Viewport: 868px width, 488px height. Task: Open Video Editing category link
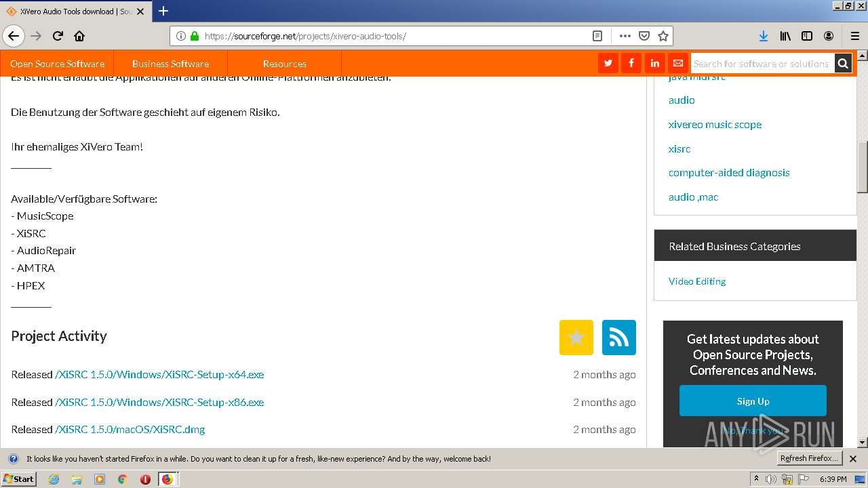pos(697,281)
